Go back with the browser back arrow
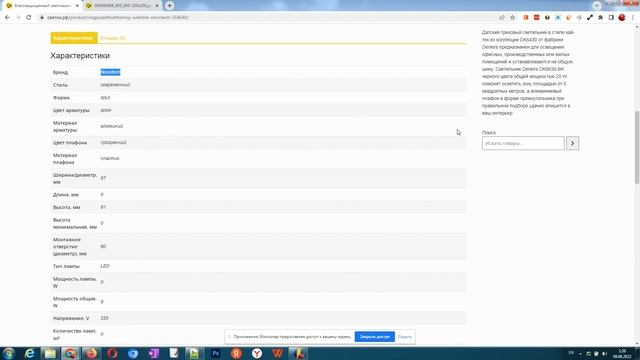 click(7, 18)
